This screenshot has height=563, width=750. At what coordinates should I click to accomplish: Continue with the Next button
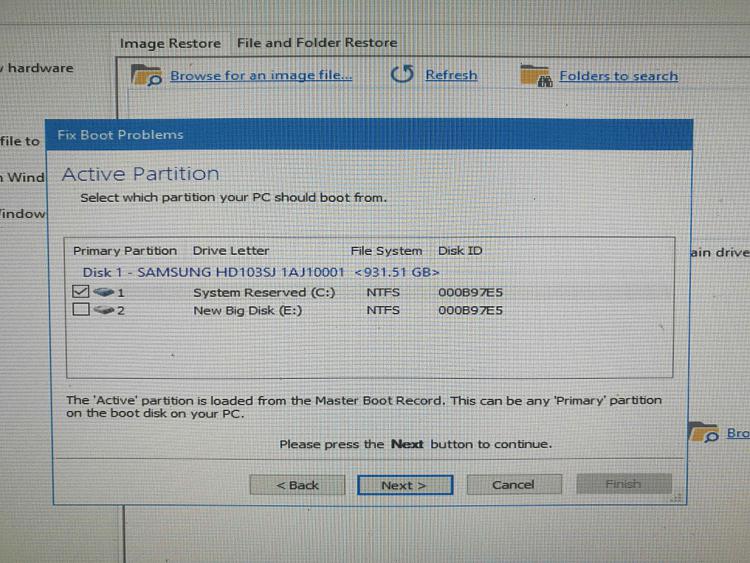tap(405, 485)
